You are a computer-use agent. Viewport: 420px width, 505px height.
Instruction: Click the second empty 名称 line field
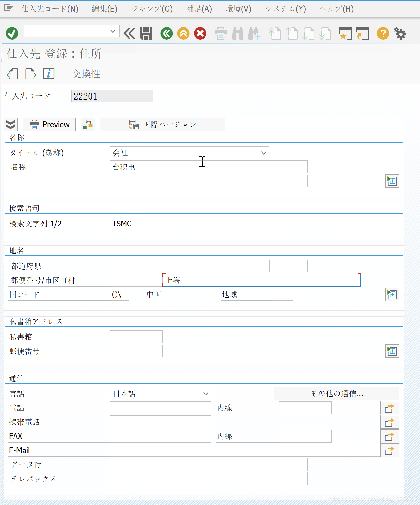(x=209, y=181)
